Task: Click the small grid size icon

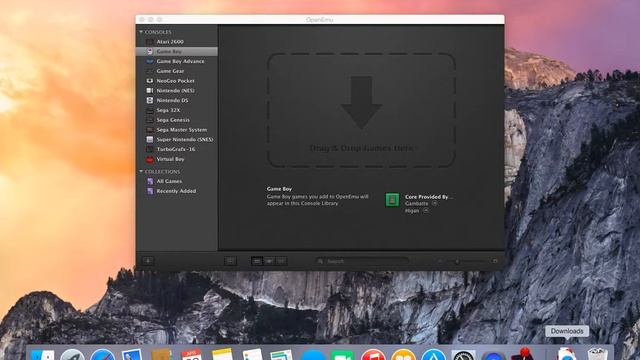Action: click(440, 261)
